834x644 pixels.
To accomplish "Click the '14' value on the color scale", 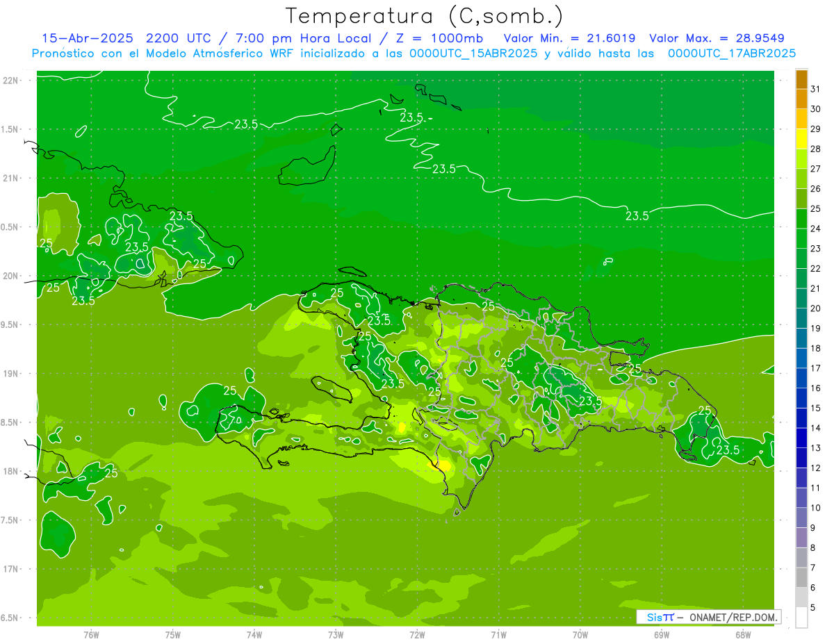I will coord(816,428).
